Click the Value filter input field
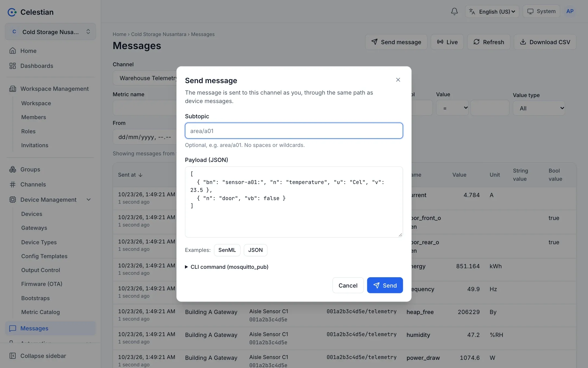 tap(490, 108)
